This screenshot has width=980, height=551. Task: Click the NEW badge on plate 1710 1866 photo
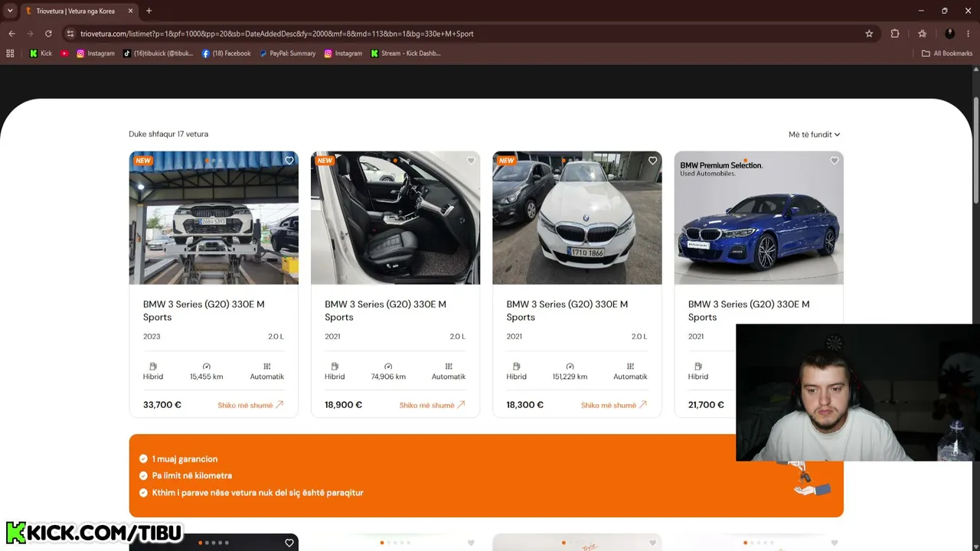coord(506,161)
